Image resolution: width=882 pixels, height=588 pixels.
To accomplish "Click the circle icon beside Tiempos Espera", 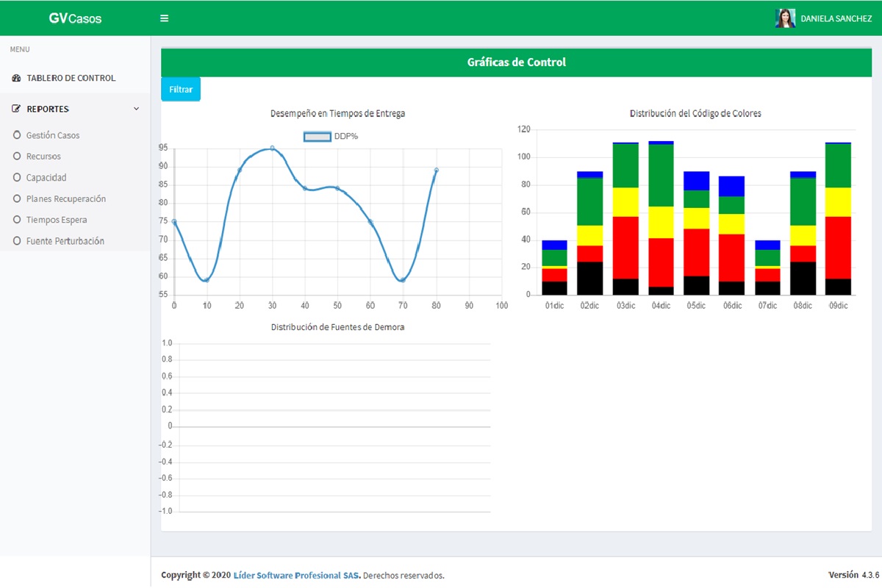I will click(17, 220).
